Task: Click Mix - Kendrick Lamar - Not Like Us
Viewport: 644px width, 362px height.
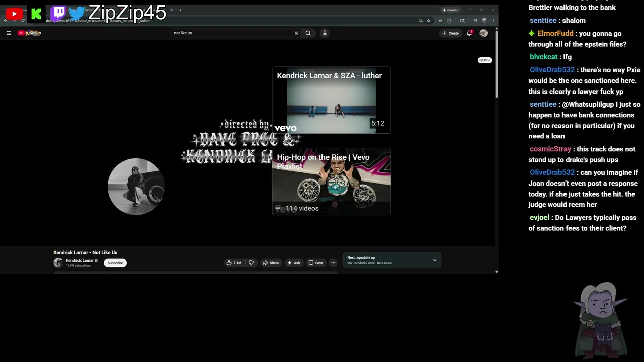Action: 369,263
